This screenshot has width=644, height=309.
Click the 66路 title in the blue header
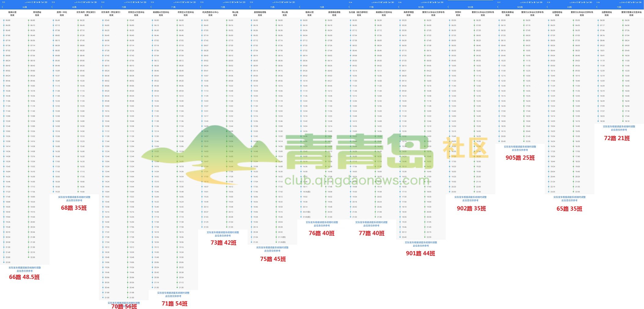click(x=25, y=7)
